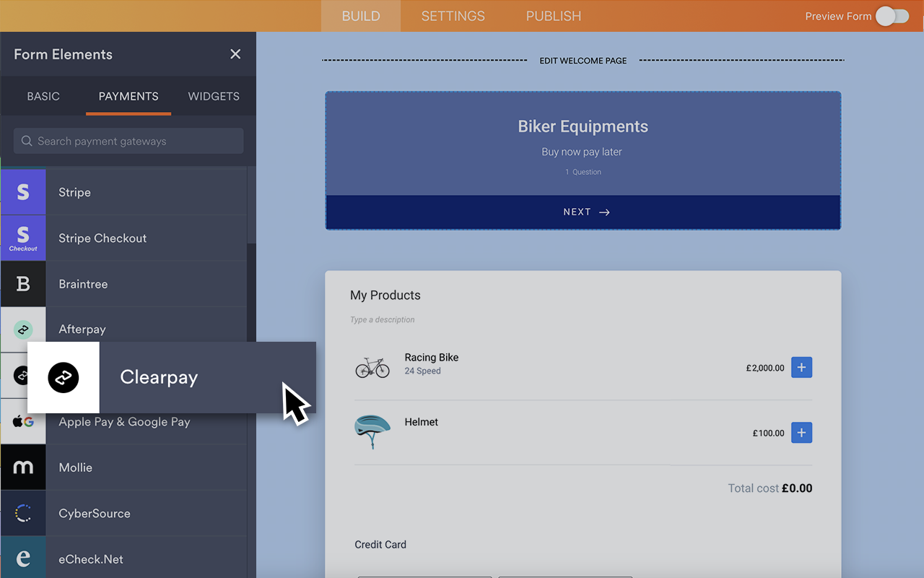924x578 pixels.
Task: Click the Stripe payment gateway icon
Action: tap(23, 192)
